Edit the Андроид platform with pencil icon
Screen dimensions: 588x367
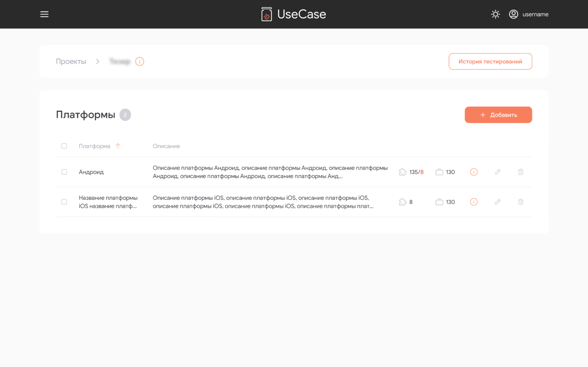point(498,172)
